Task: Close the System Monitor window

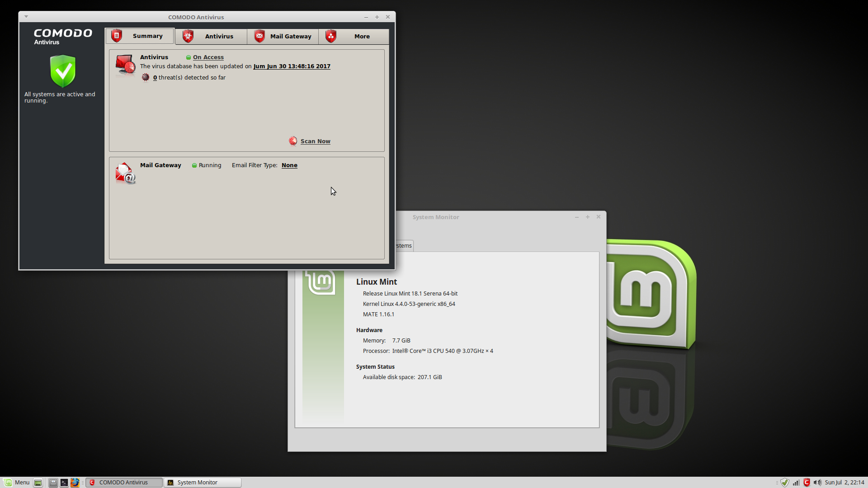Action: 599,217
